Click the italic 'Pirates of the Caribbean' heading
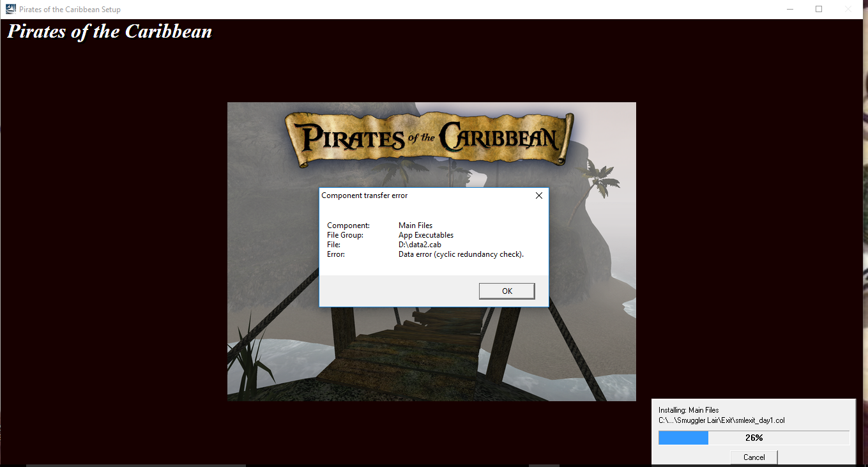Viewport: 868px width, 467px height. tap(109, 31)
